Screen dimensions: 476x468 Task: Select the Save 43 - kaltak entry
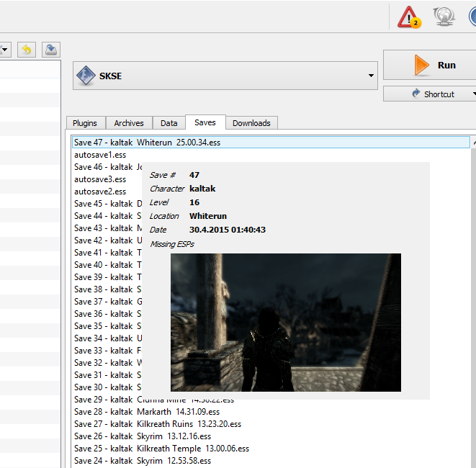tap(107, 228)
